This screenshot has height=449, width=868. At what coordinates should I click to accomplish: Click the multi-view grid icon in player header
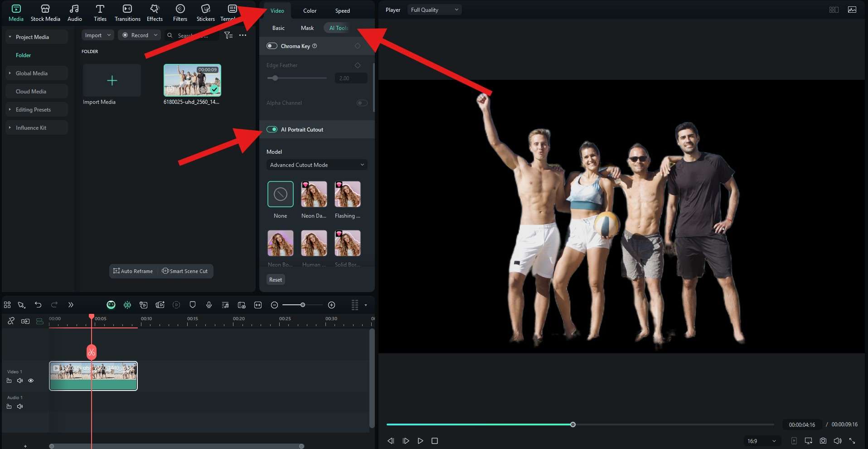pyautogui.click(x=834, y=10)
